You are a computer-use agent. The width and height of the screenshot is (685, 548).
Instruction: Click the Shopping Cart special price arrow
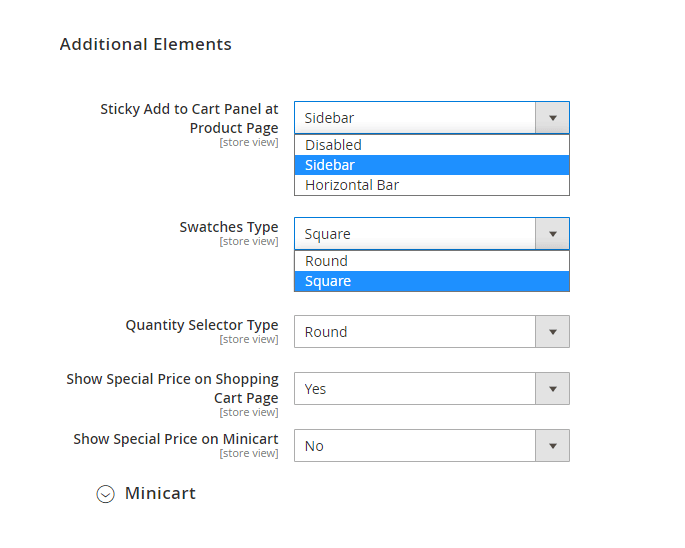pyautogui.click(x=552, y=388)
